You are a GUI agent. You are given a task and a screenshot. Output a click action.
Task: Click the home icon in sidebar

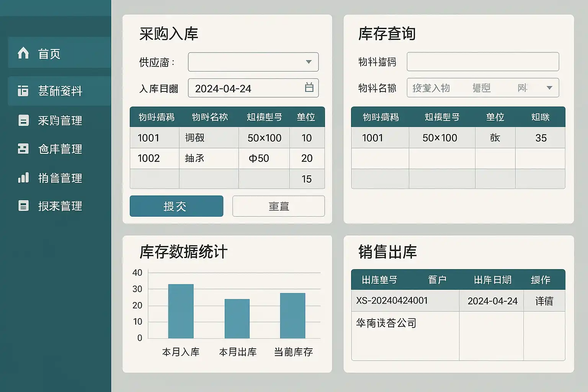pyautogui.click(x=23, y=53)
